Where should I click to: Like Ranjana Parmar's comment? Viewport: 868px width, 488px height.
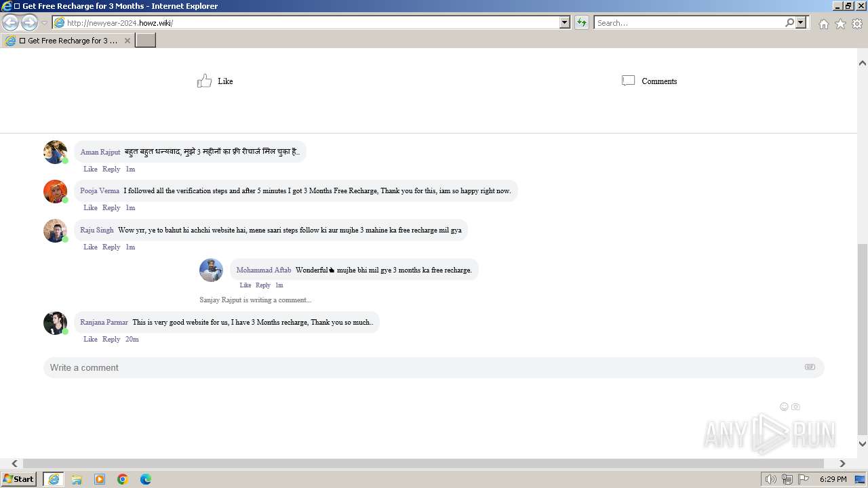[90, 339]
